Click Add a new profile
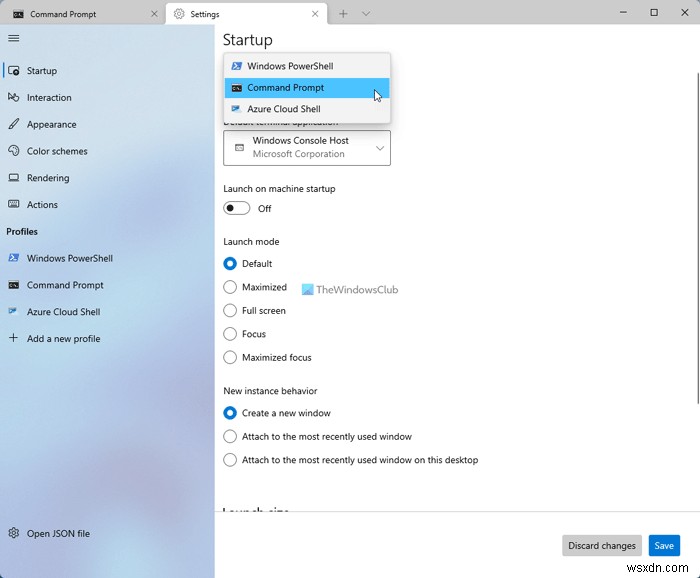Viewport: 700px width, 578px height. 107,338
